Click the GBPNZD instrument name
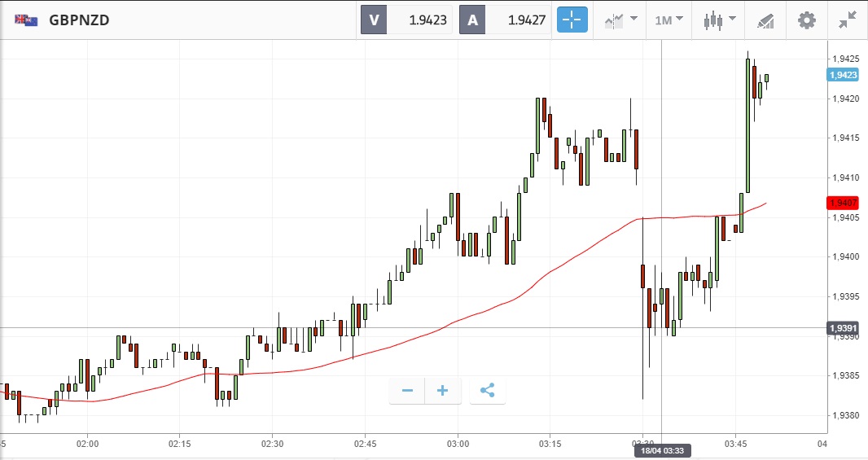The height and width of the screenshot is (460, 868). click(x=79, y=20)
